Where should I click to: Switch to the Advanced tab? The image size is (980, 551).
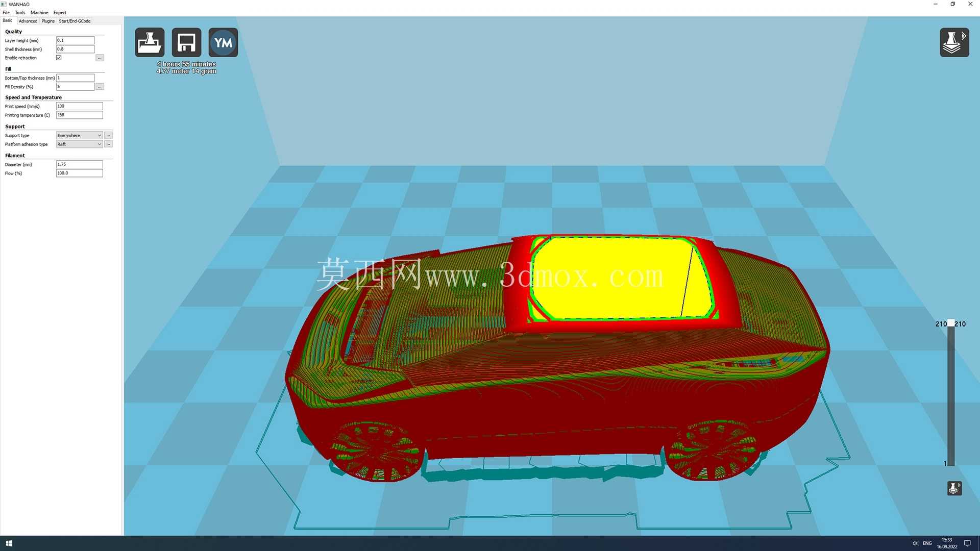coord(28,21)
